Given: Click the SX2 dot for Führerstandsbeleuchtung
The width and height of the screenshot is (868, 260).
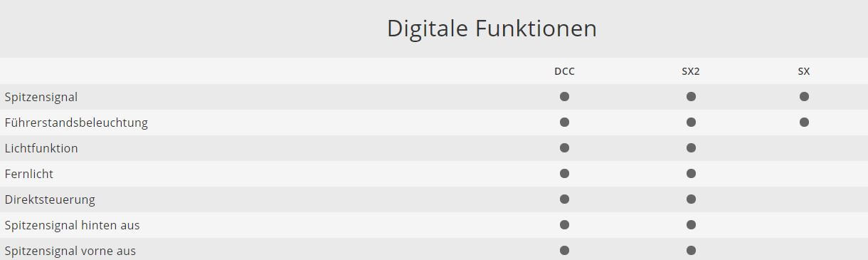Looking at the screenshot, I should pos(691,122).
